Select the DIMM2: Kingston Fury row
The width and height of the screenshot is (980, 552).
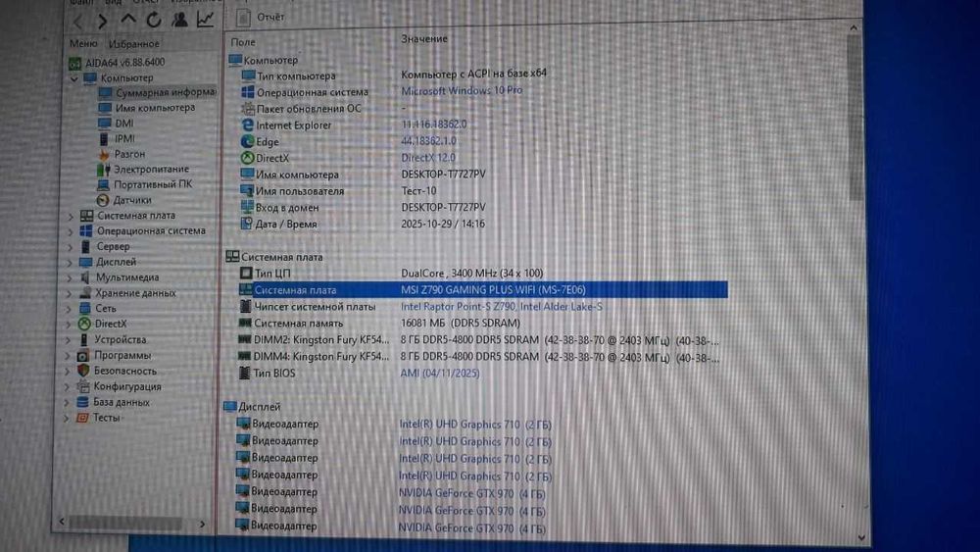(479, 340)
